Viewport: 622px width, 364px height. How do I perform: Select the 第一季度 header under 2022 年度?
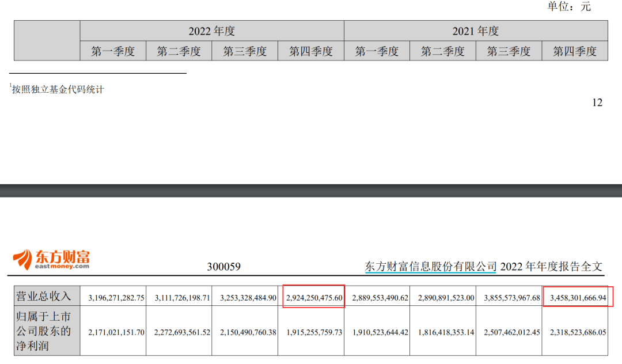click(113, 51)
